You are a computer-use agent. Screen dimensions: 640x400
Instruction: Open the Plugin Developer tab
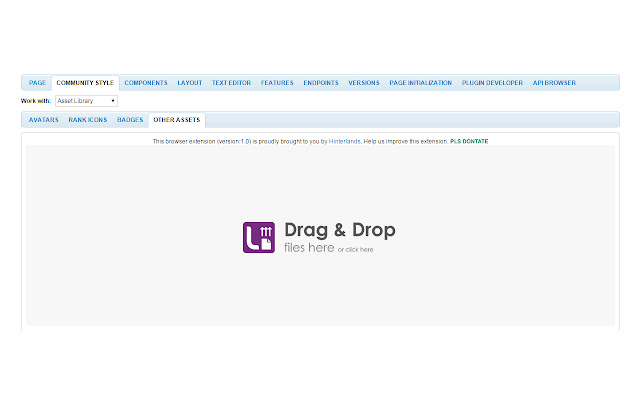point(492,83)
